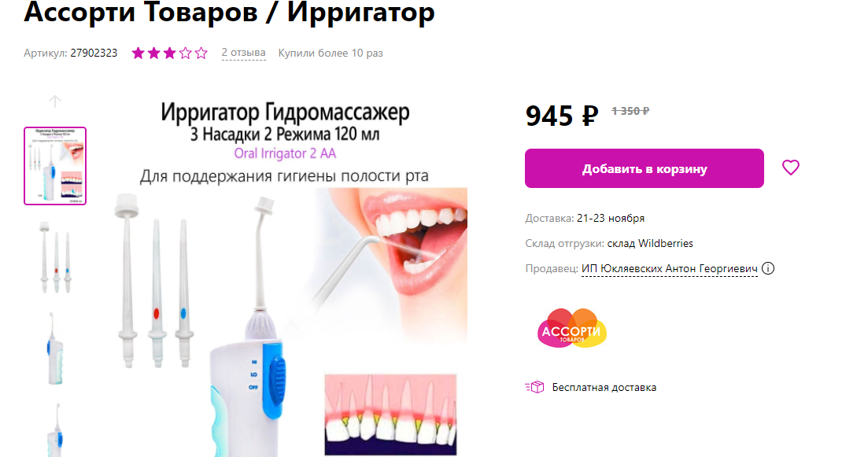This screenshot has width=868, height=457.
Task: Click the first filled rating star
Action: pos(138,53)
